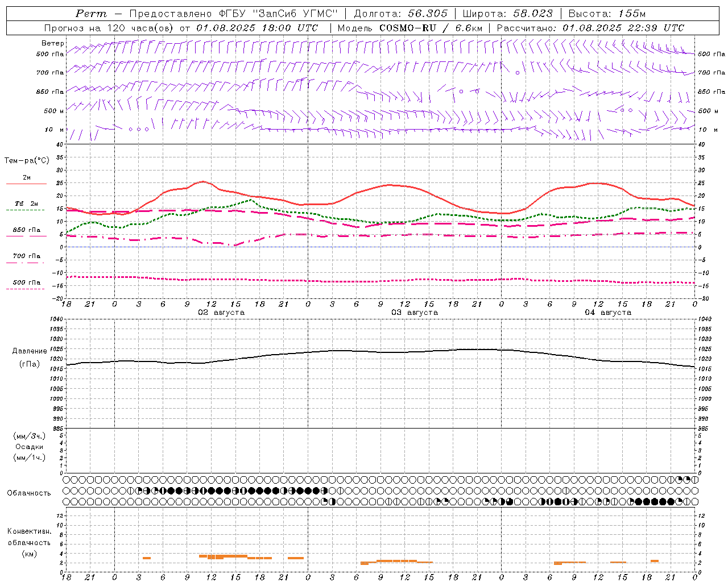The height and width of the screenshot is (582, 728).
Task: Click the elevation value "Высота: 155м"
Action: (607, 14)
